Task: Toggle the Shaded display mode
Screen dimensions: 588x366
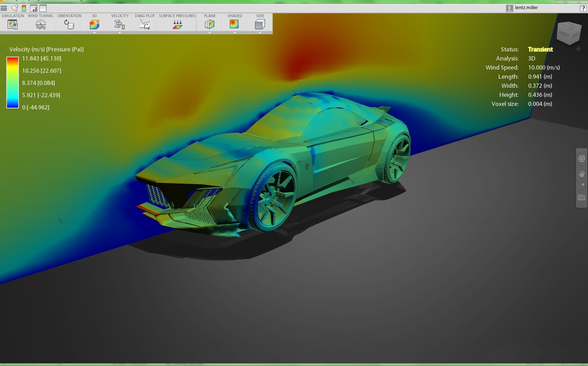Action: [234, 24]
